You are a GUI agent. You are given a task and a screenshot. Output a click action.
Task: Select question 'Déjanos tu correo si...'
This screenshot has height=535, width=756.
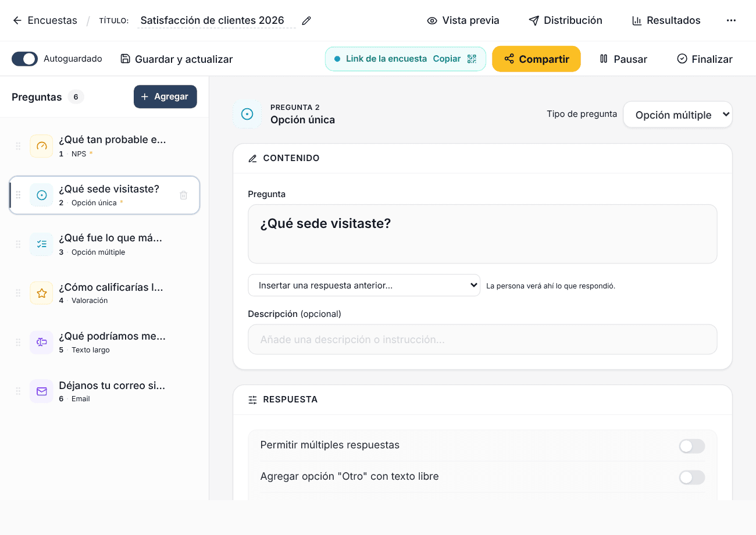[105, 391]
